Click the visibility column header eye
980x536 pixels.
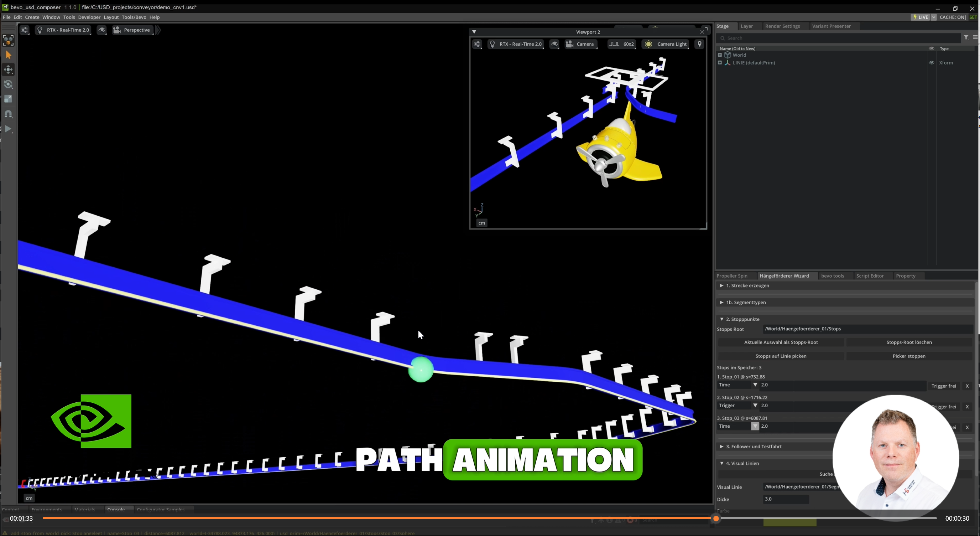tap(931, 48)
